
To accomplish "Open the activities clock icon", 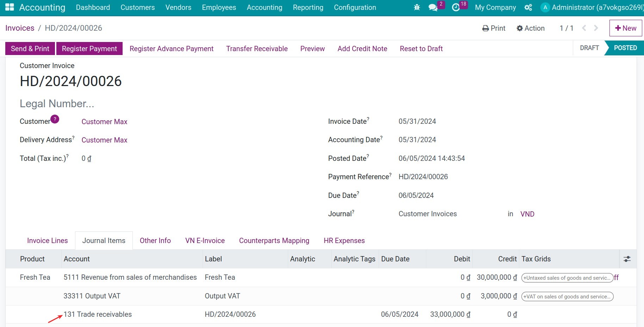I will [456, 7].
